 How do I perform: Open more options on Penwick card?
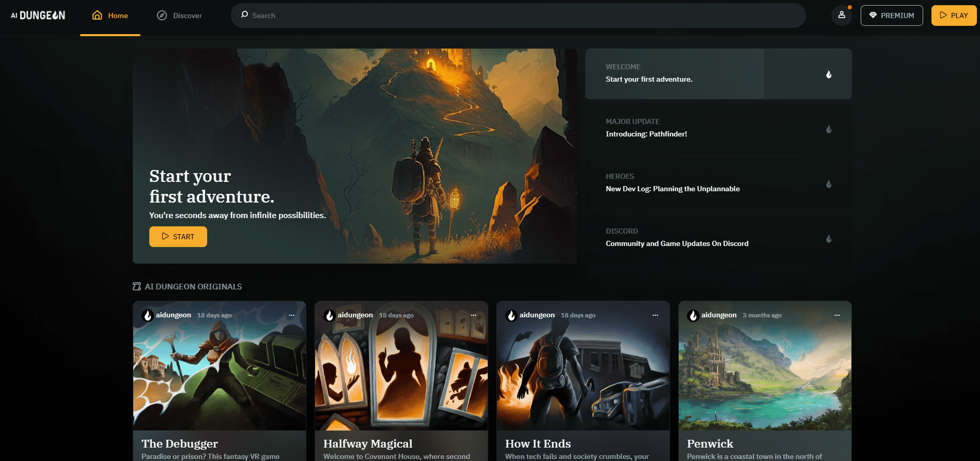click(837, 315)
